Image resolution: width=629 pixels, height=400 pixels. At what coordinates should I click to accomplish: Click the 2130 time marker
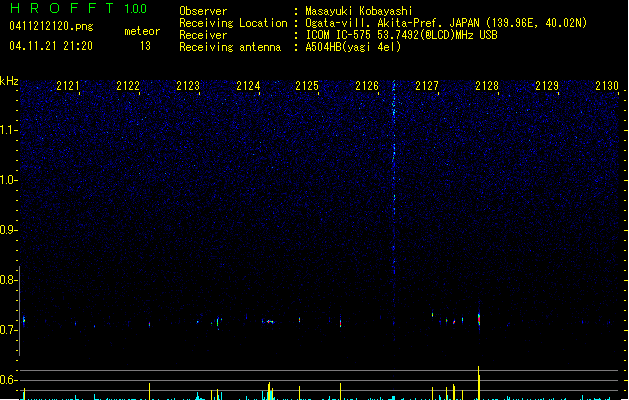607,86
